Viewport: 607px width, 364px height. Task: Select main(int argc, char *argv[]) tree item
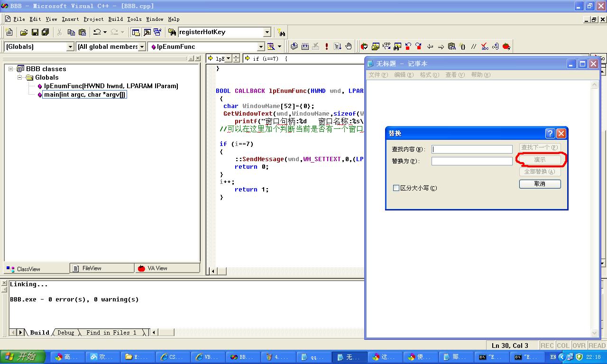(85, 94)
